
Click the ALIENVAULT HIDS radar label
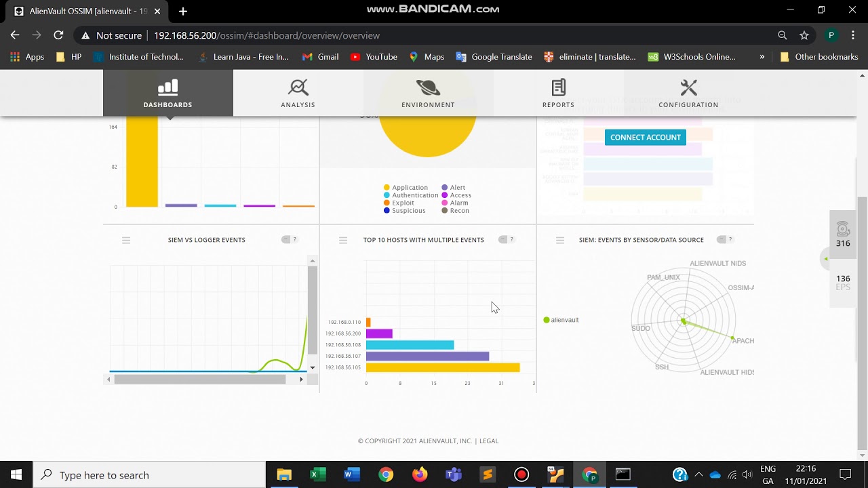pos(727,372)
